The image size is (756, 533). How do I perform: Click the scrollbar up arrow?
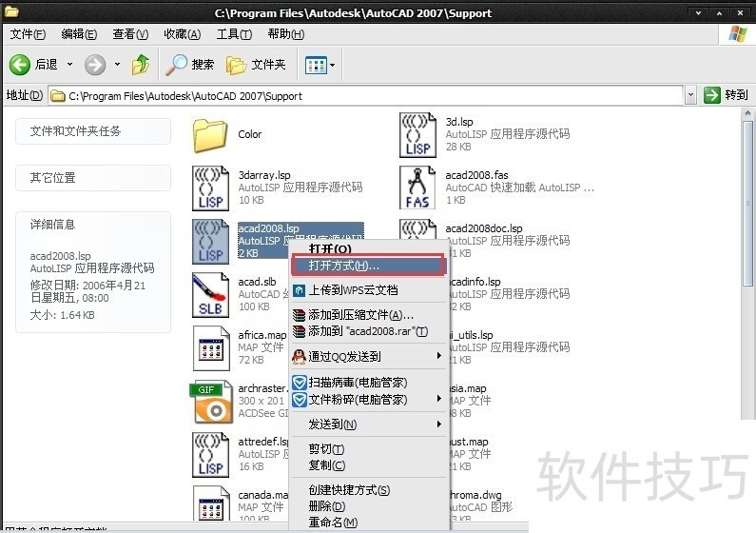[748, 114]
